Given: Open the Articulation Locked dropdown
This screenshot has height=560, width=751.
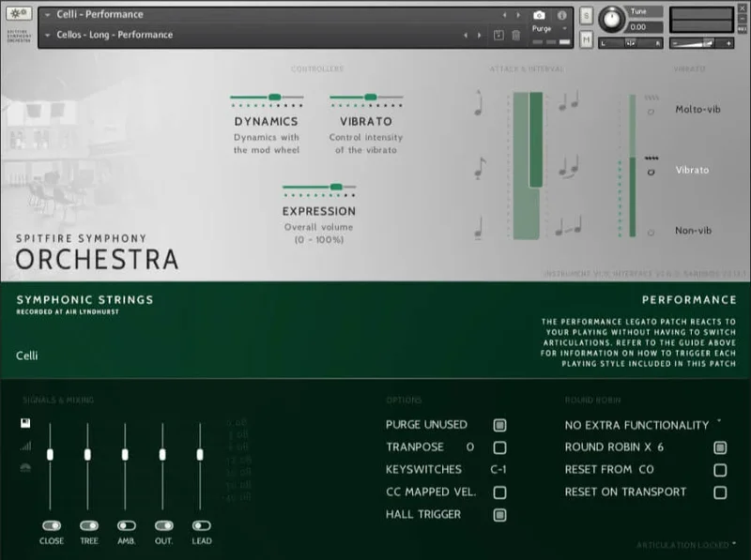Looking at the screenshot, I should click(x=686, y=545).
